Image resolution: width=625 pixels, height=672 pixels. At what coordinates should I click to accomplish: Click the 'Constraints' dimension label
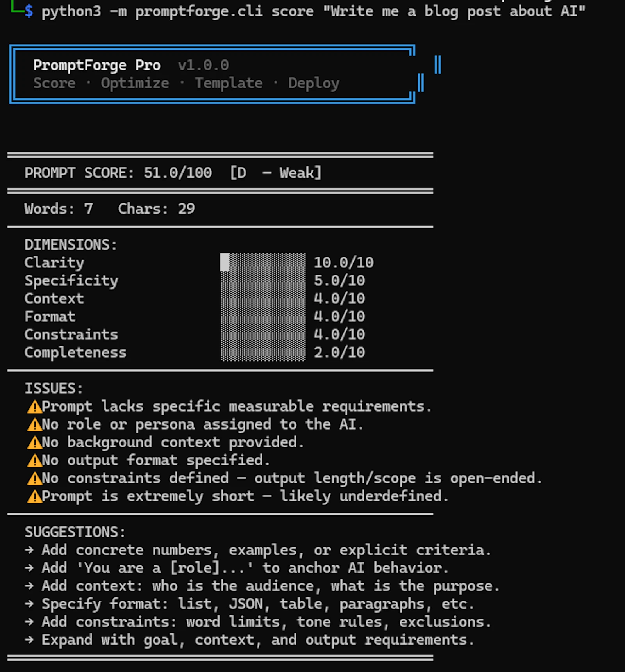tap(71, 334)
